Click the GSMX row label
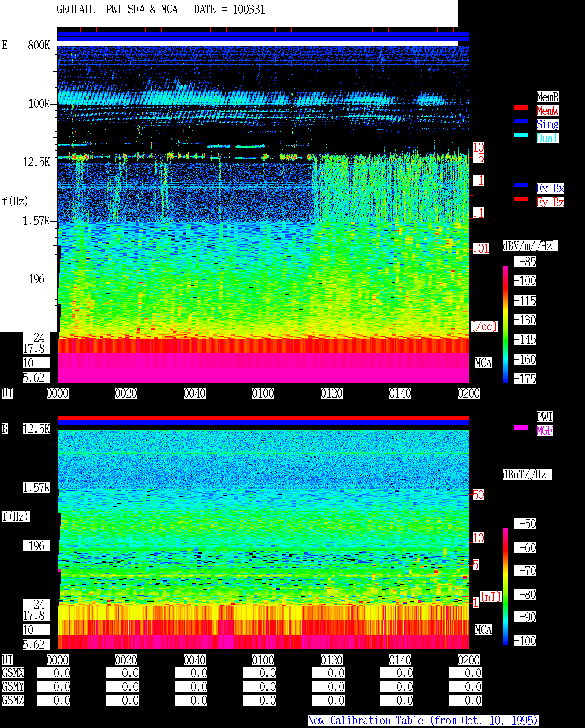The height and width of the screenshot is (728, 585). point(13,673)
